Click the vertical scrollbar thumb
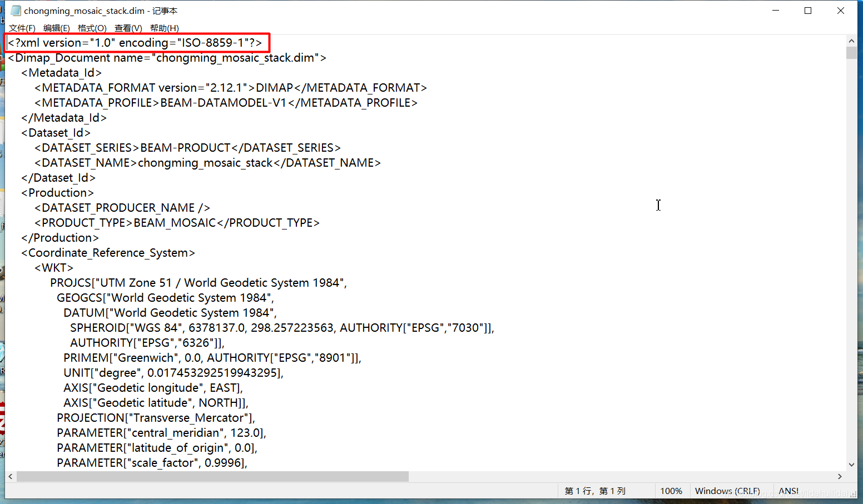 point(851,53)
